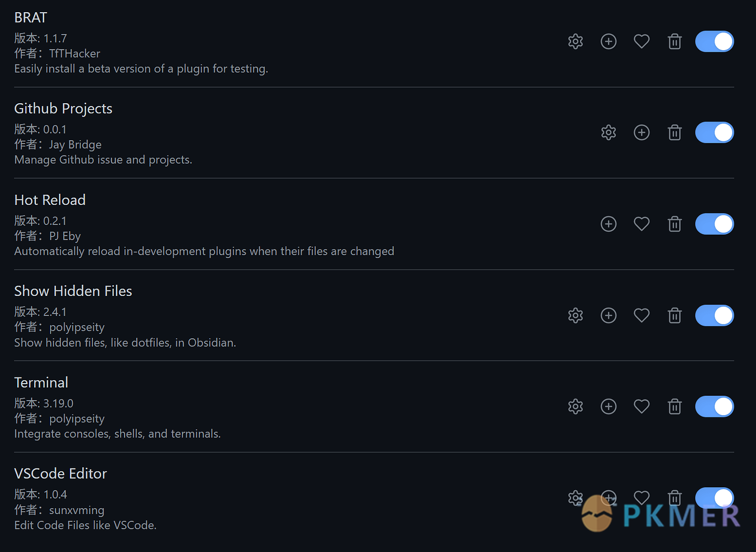Delete BRAT plugin with trash icon
Image resolution: width=756 pixels, height=552 pixels.
(x=675, y=41)
